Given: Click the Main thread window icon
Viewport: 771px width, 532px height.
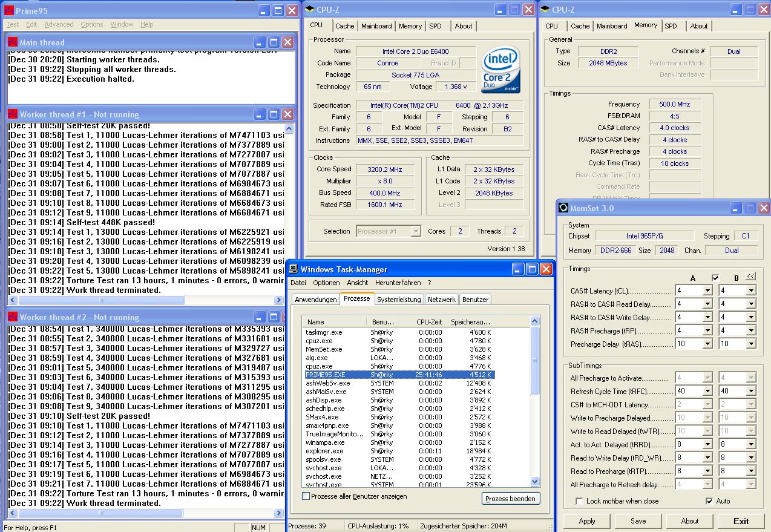Looking at the screenshot, I should tap(13, 42).
